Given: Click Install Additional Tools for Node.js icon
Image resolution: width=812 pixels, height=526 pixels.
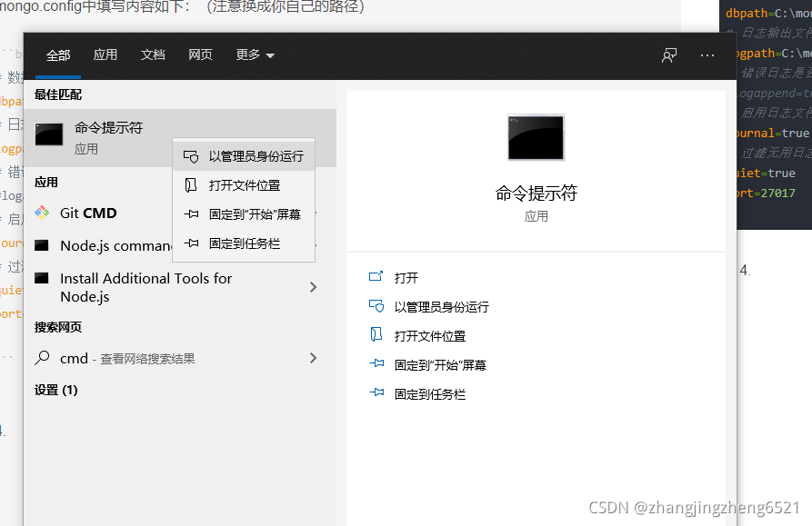Looking at the screenshot, I should tap(42, 278).
